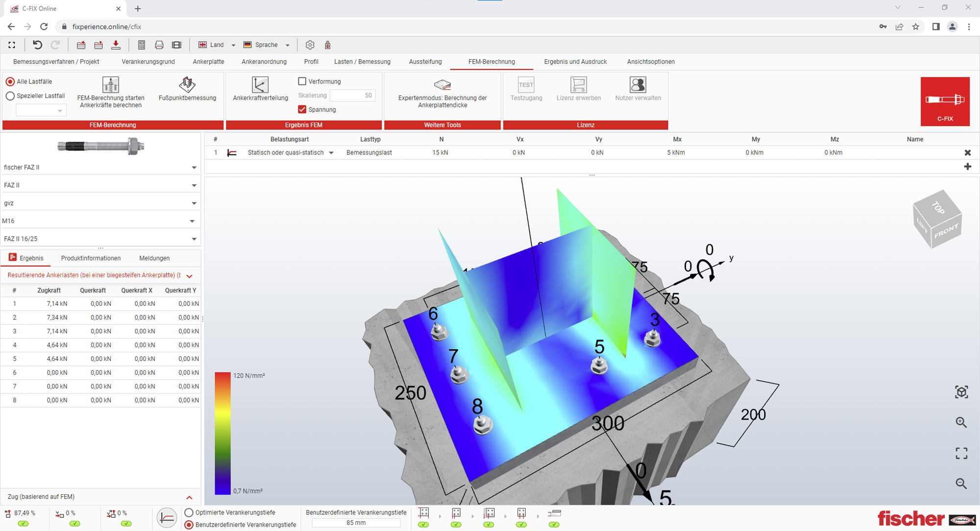980x531 pixels.
Task: Open Expertenmodus for Ankerplattendicke calculation
Action: click(x=442, y=85)
